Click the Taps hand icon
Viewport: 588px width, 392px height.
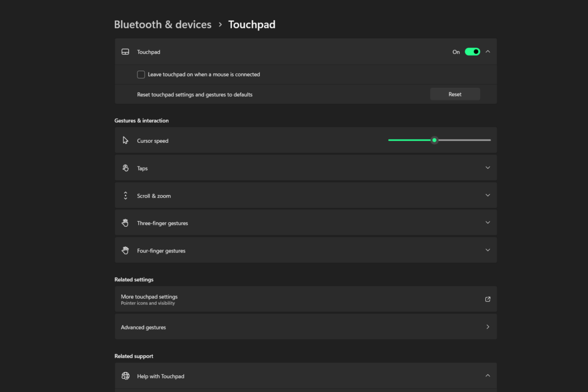click(125, 168)
